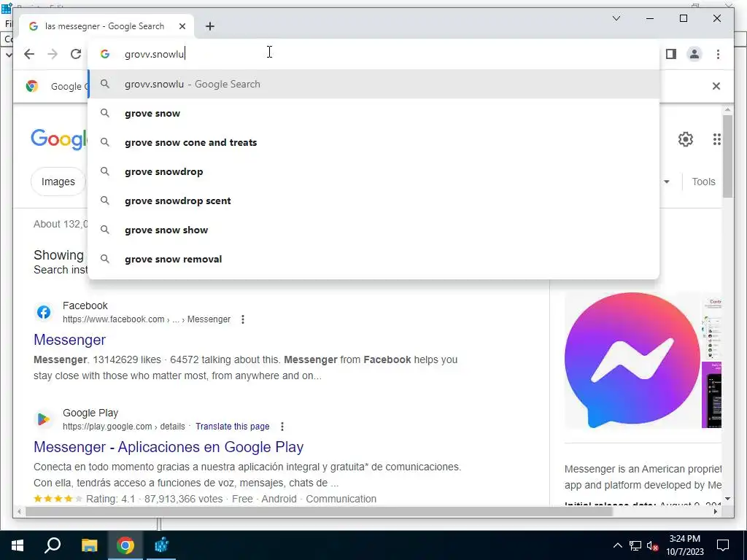
Task: Open a new tab with the plus button
Action: (x=209, y=26)
